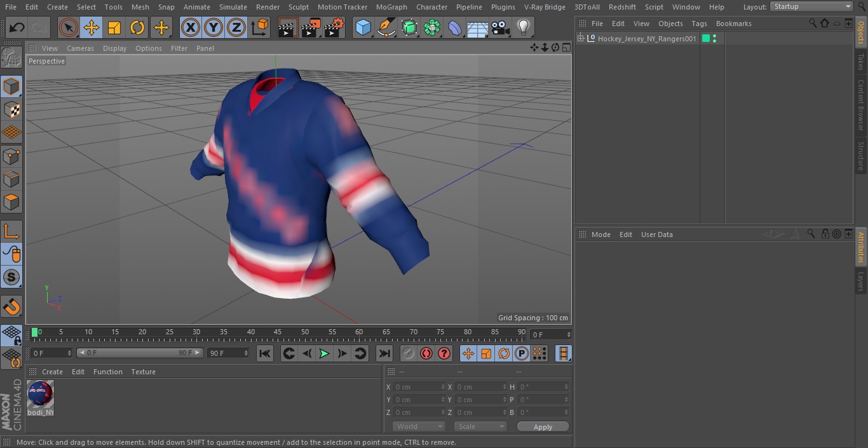
Task: Switch to Content Browser side tab
Action: click(x=861, y=105)
